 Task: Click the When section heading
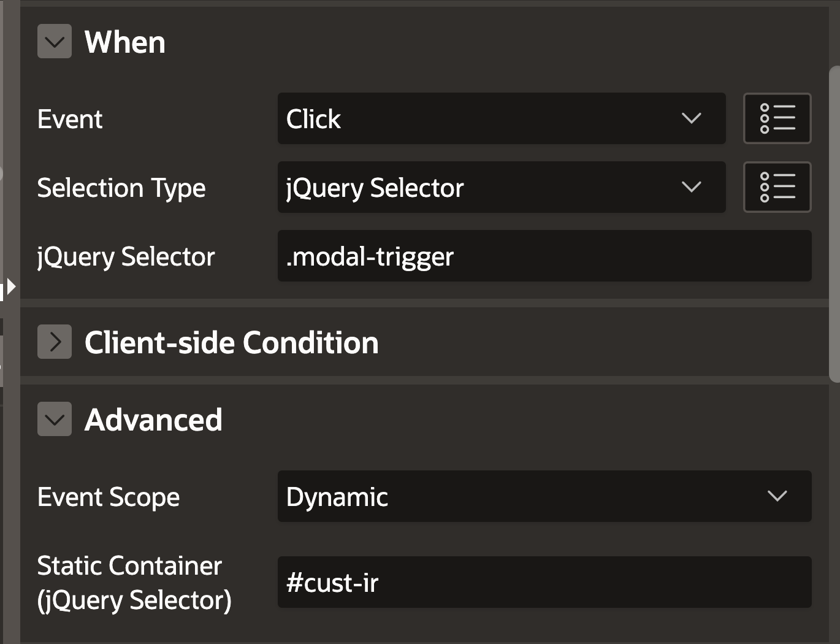click(125, 42)
